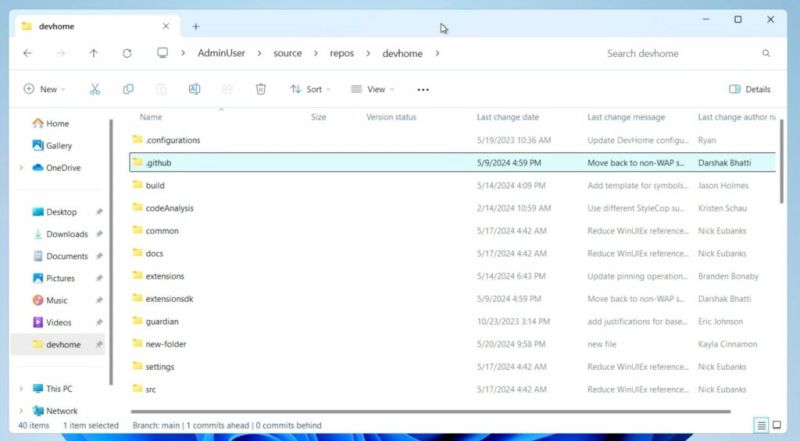
Task: Unpin Desktop using its pin icon
Action: (99, 212)
